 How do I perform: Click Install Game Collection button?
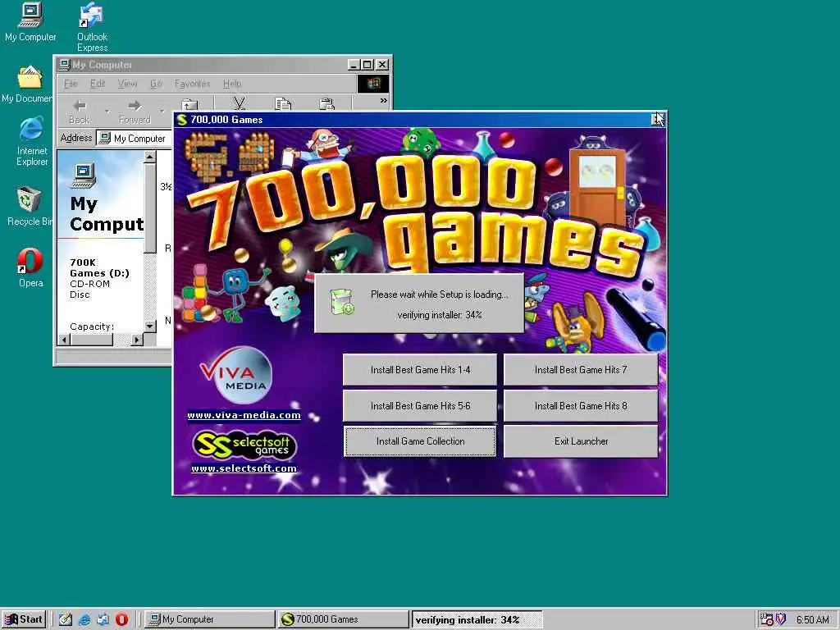pos(420,441)
